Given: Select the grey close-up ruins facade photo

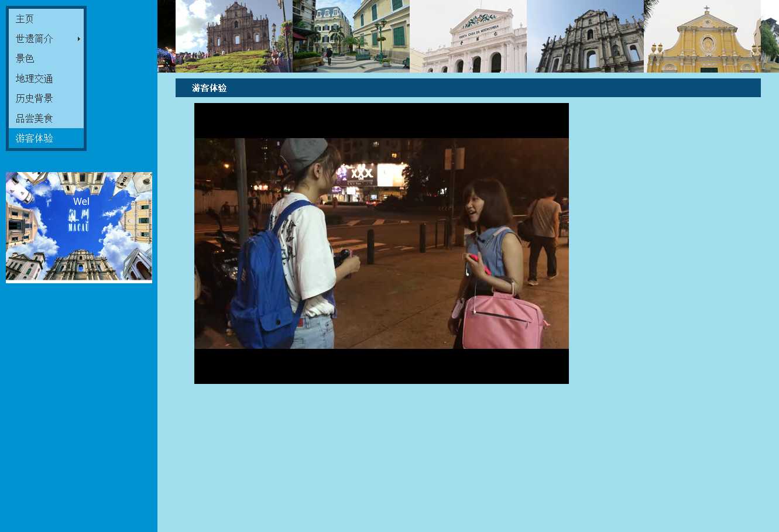Looking at the screenshot, I should [x=585, y=36].
